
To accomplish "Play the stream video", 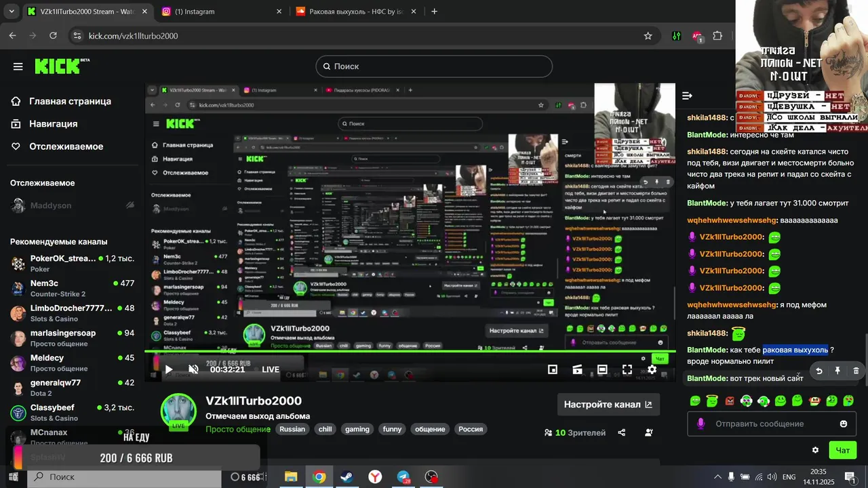I will (x=169, y=369).
